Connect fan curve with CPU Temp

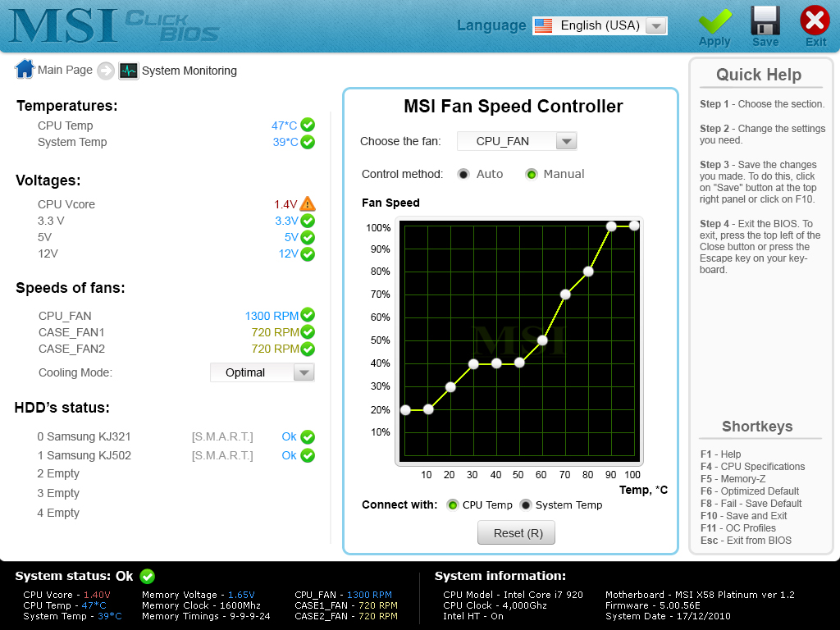[453, 505]
